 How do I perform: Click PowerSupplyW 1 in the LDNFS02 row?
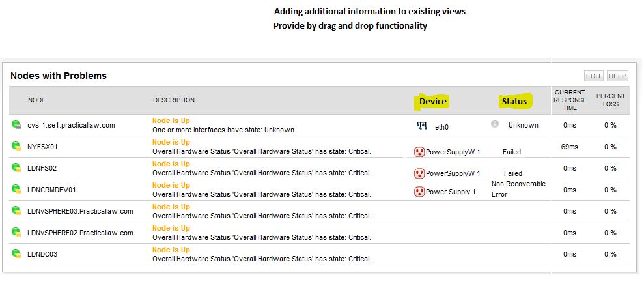point(453,174)
